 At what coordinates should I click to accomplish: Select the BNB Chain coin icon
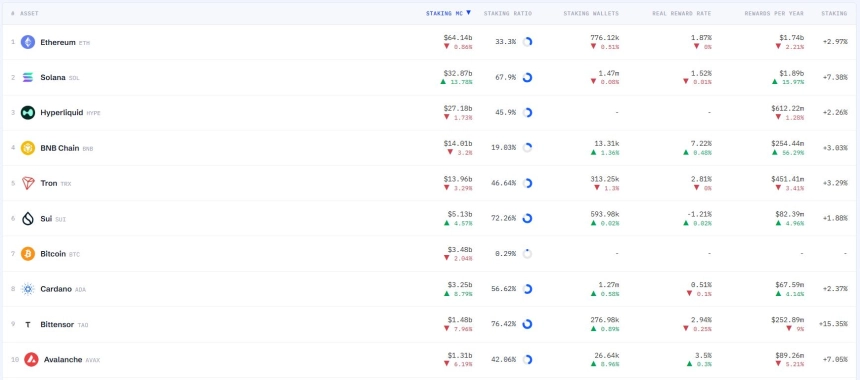coord(28,148)
